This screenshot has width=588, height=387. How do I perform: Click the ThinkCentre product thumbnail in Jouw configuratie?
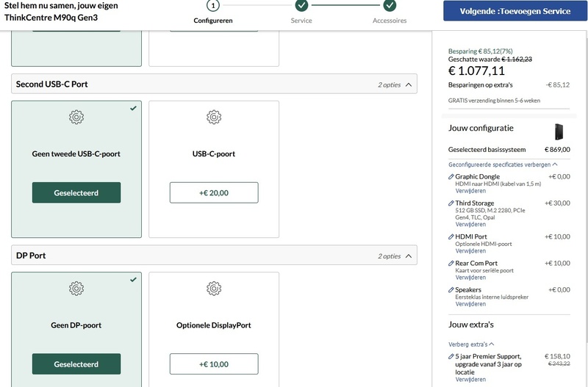(x=561, y=131)
